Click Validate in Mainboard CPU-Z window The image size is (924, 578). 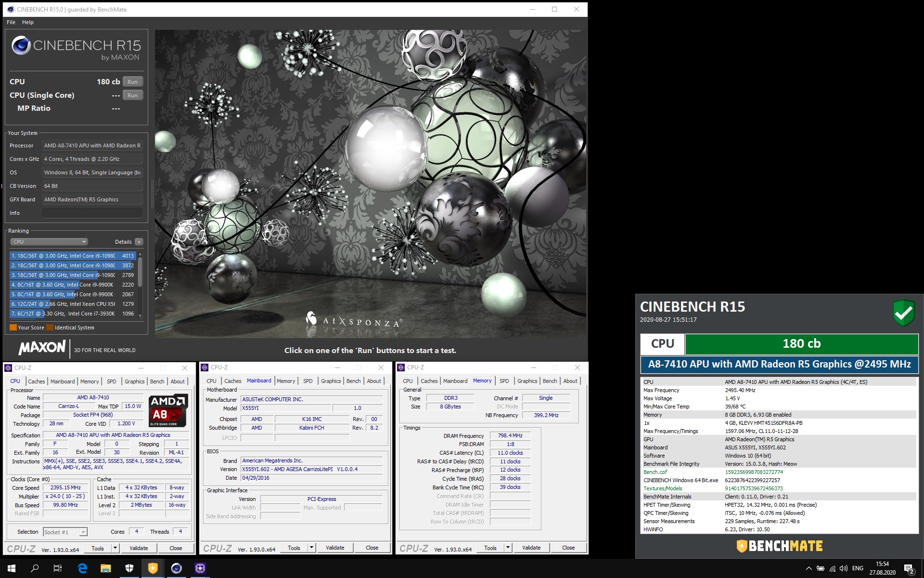335,548
